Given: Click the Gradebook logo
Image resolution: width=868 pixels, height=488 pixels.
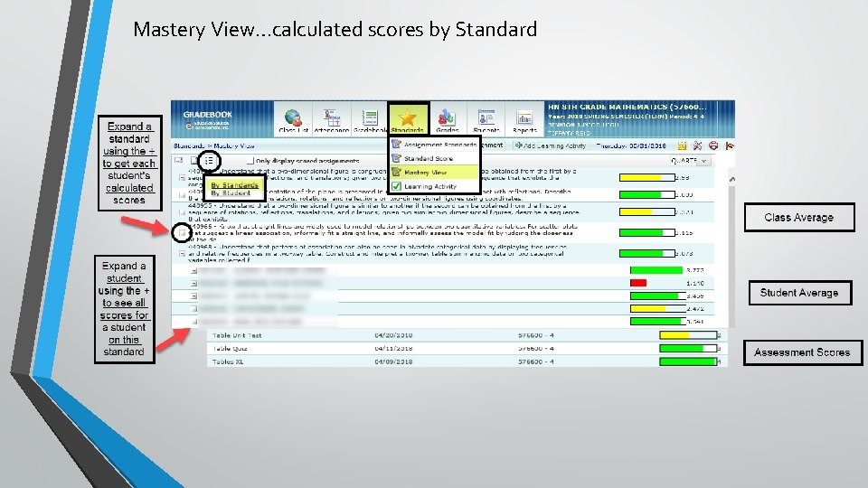Looking at the screenshot, I should click(x=208, y=119).
